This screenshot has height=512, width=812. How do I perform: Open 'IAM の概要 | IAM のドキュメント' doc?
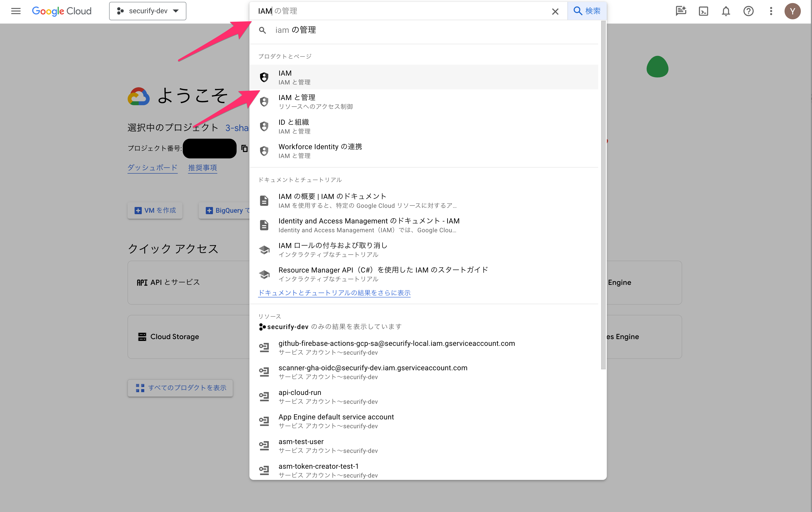tap(424, 200)
